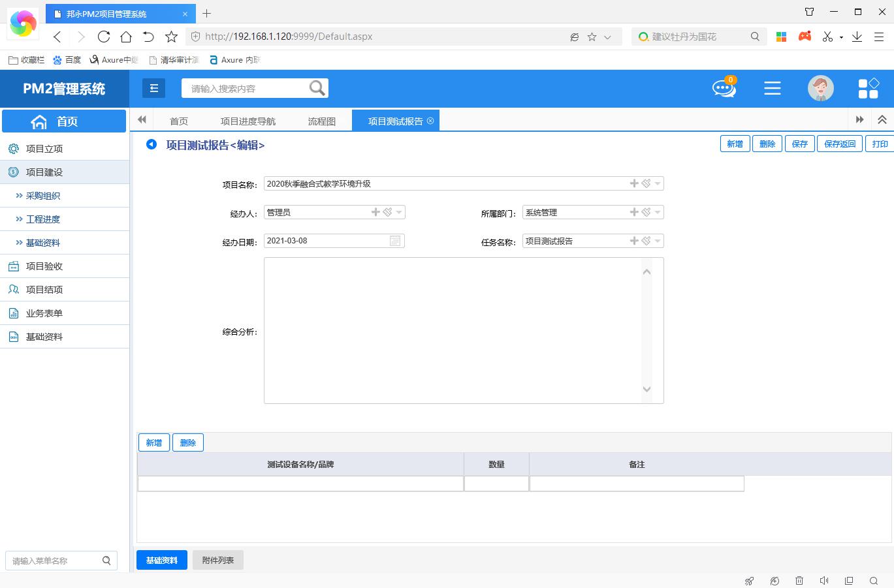
Task: Open the apps grid icon in header
Action: [x=868, y=88]
